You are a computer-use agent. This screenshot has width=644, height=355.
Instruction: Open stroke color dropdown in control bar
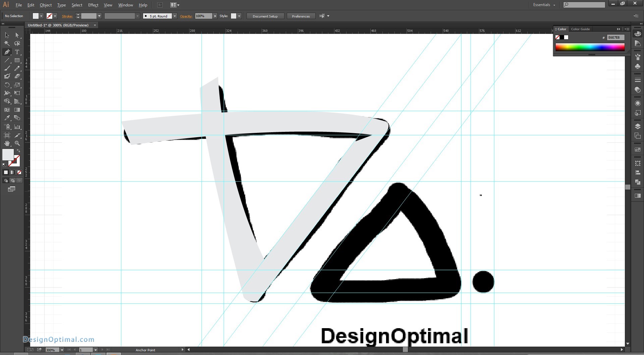[x=55, y=16]
